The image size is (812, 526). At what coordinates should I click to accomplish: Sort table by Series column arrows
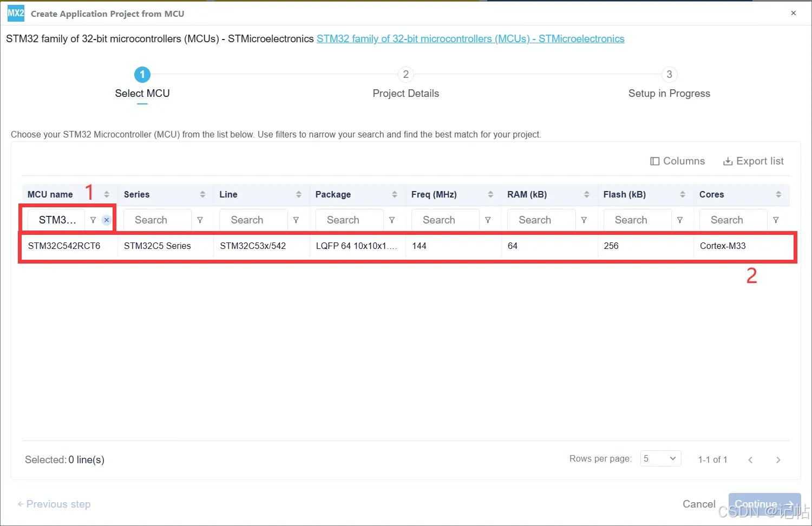tap(202, 194)
